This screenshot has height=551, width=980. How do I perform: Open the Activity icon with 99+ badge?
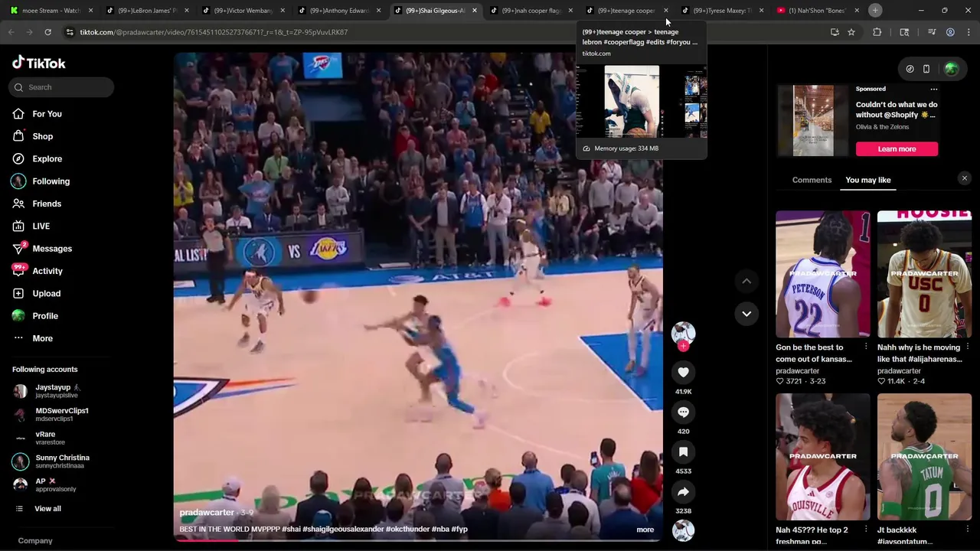pyautogui.click(x=18, y=270)
